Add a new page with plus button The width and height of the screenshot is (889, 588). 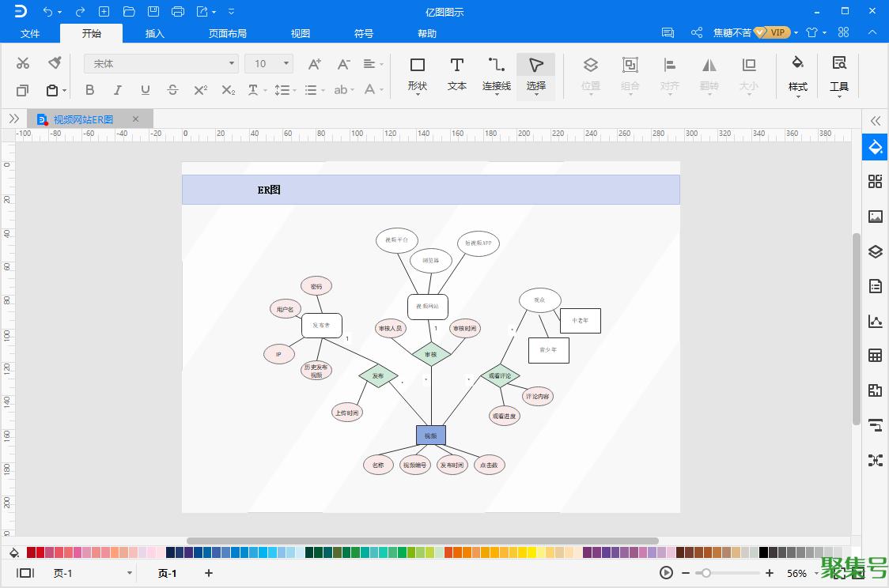click(x=209, y=573)
